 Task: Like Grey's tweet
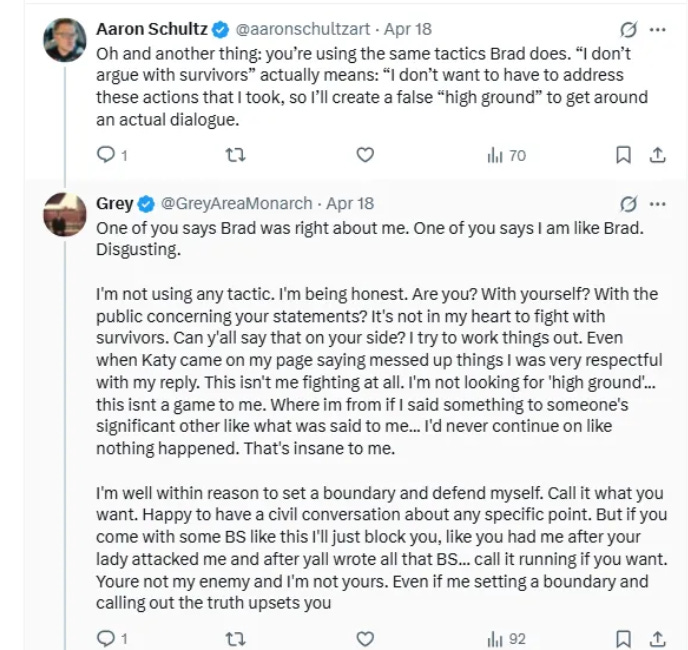click(365, 637)
